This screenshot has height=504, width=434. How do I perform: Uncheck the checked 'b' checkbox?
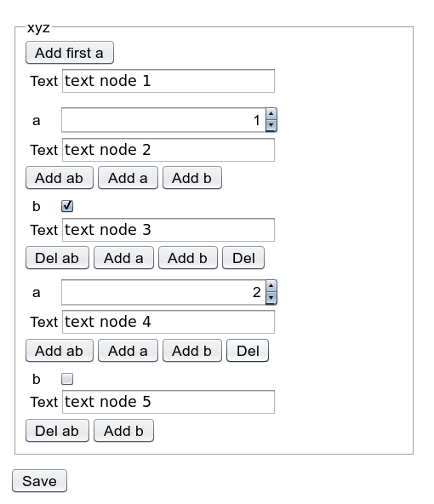tap(67, 206)
